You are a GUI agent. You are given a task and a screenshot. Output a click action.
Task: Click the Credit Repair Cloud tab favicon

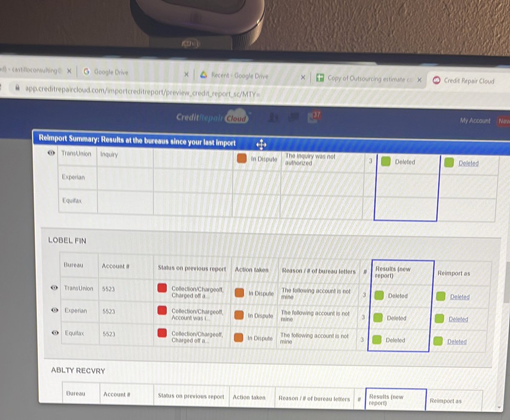pyautogui.click(x=436, y=80)
